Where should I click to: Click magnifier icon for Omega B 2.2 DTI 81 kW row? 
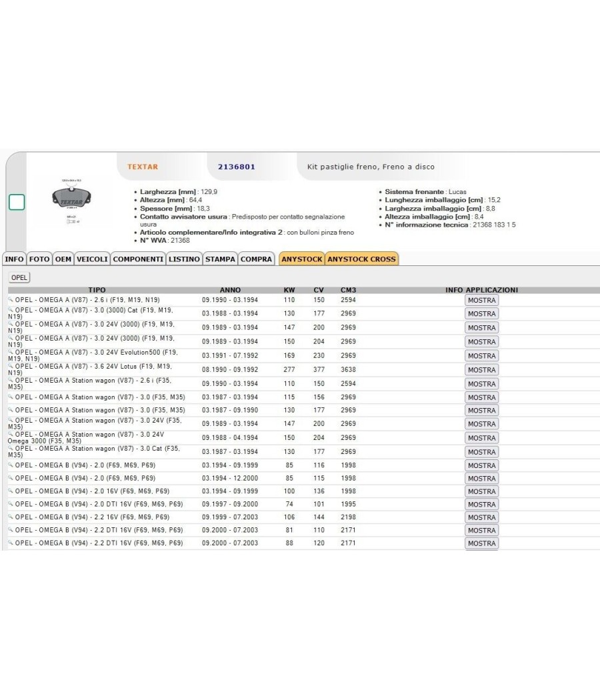tap(11, 529)
